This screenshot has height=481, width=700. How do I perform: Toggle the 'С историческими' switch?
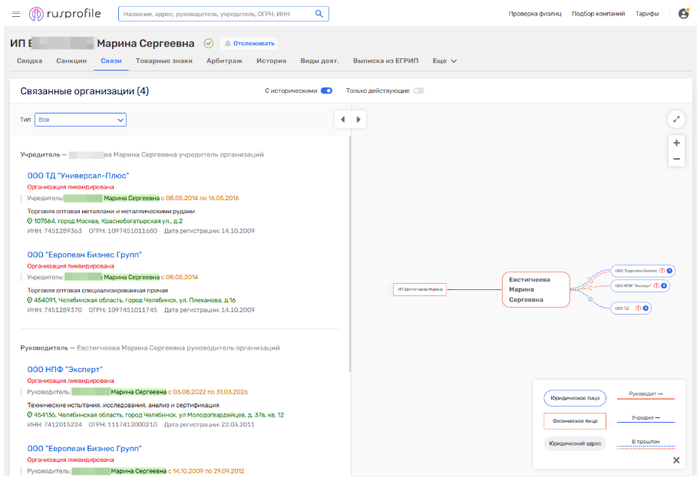point(326,91)
